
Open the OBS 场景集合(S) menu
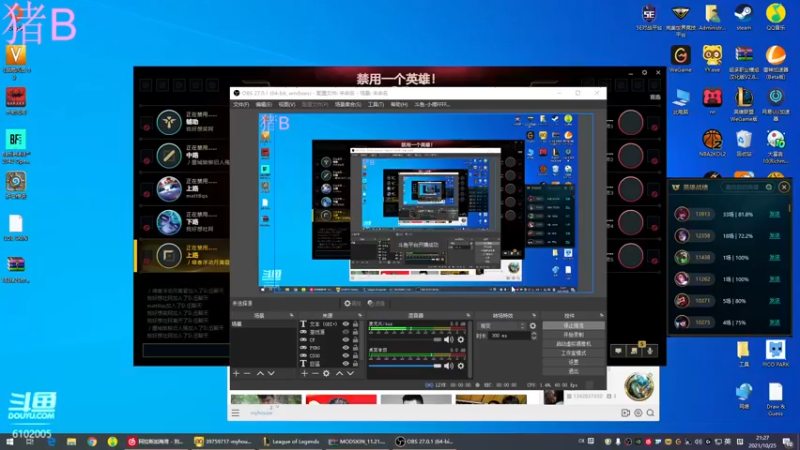(348, 105)
